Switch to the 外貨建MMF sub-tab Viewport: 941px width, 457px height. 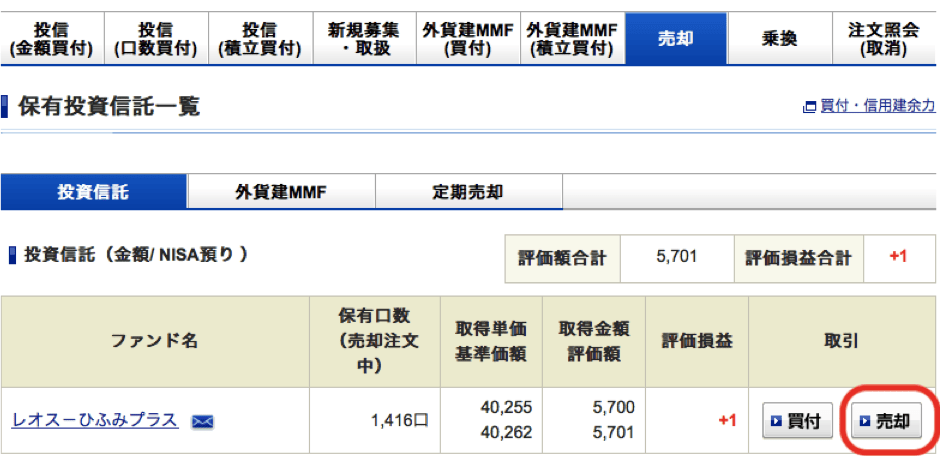pyautogui.click(x=281, y=191)
